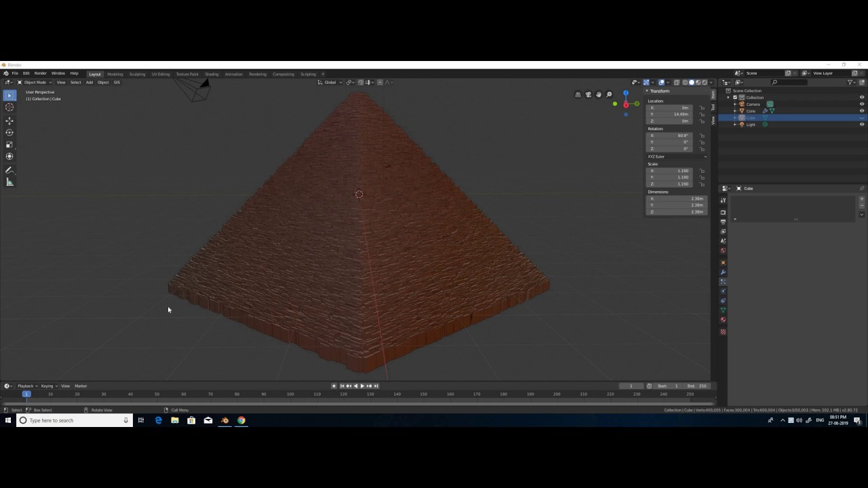Select the Camera object in outliner
This screenshot has height=488, width=868.
pos(753,104)
